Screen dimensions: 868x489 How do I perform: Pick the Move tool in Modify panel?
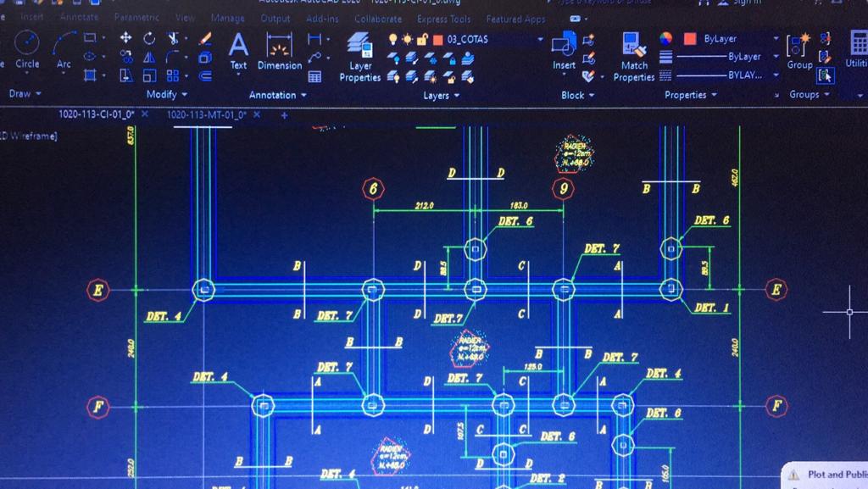point(125,37)
